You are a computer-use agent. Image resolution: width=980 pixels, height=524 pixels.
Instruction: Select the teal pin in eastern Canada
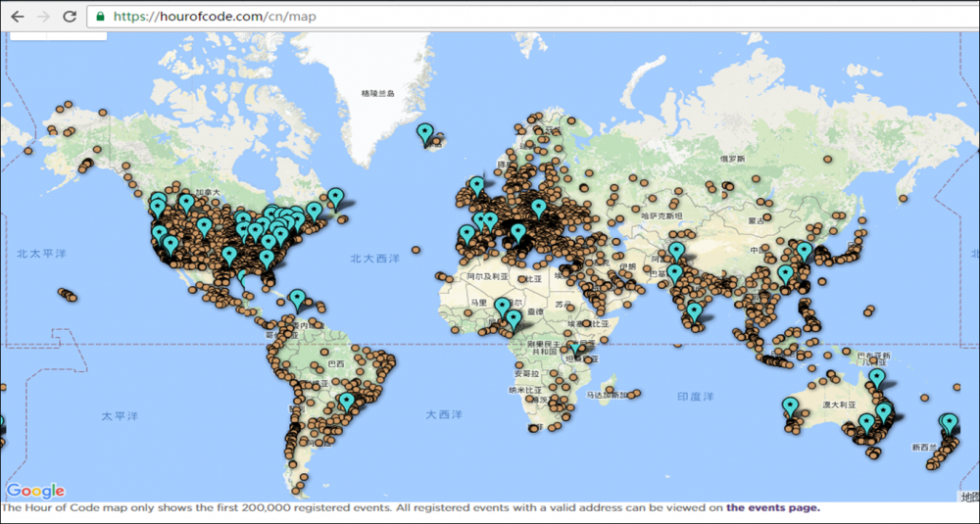tap(335, 200)
